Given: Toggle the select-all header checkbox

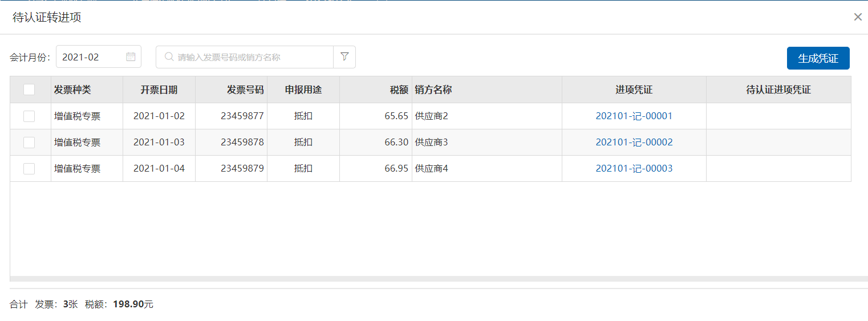Looking at the screenshot, I should (29, 90).
